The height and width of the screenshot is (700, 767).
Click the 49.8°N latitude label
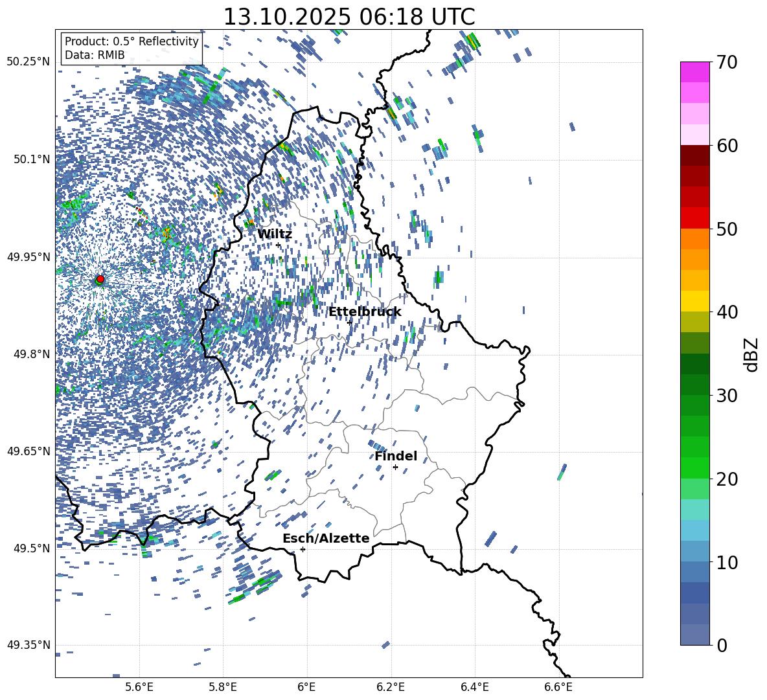tap(31, 354)
